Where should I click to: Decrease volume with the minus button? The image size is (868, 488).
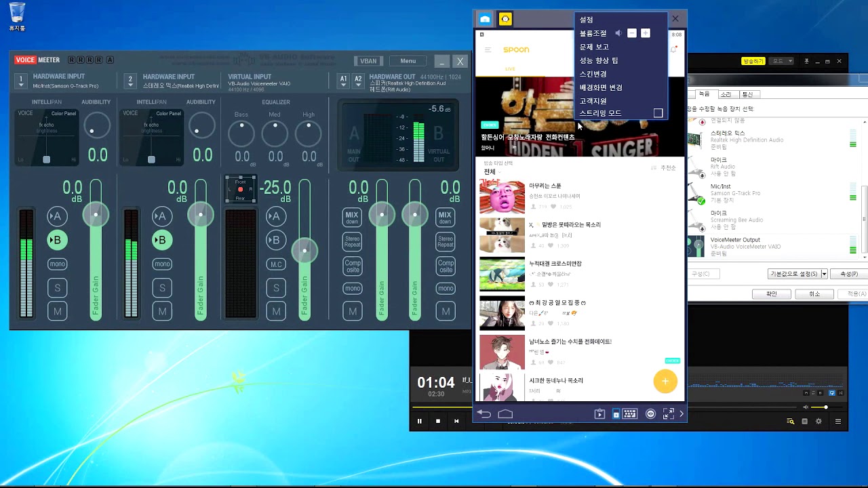tap(632, 33)
